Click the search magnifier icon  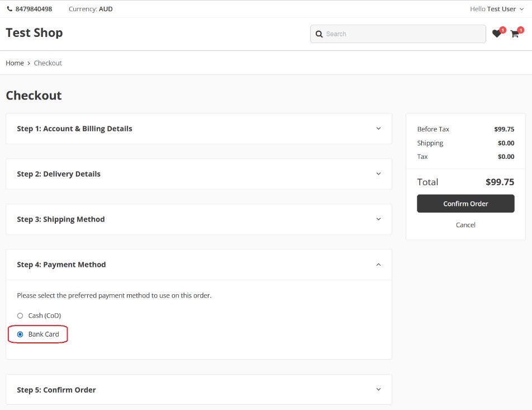pos(319,34)
